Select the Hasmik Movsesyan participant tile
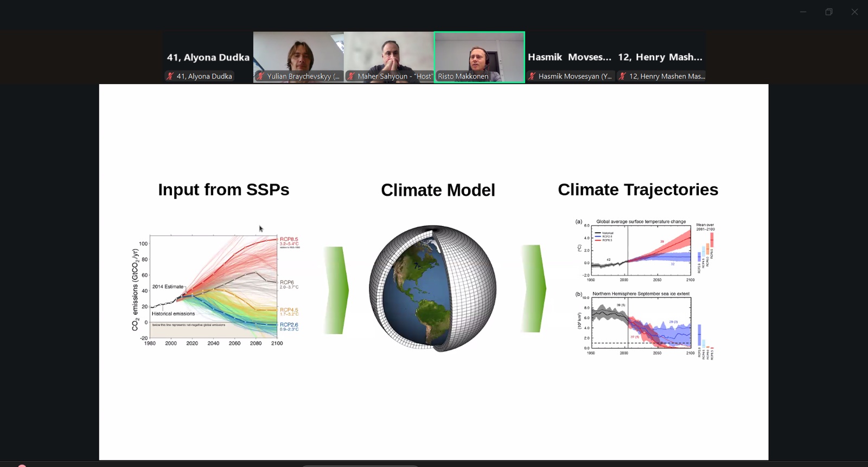868x467 pixels. click(x=570, y=56)
